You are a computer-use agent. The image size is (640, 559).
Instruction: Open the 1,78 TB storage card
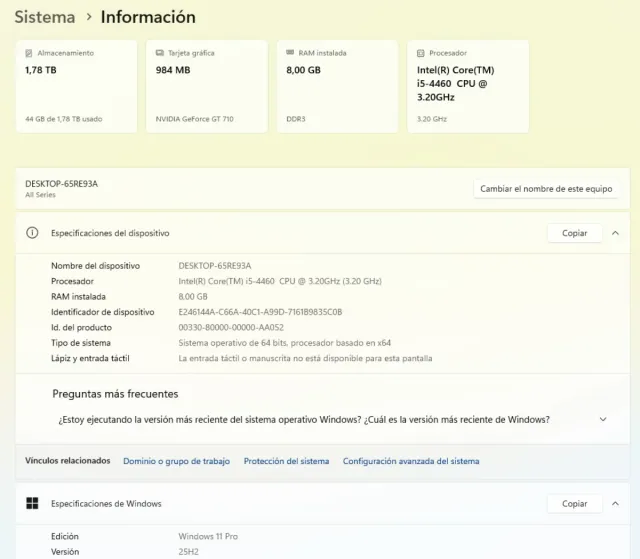click(x=76, y=87)
